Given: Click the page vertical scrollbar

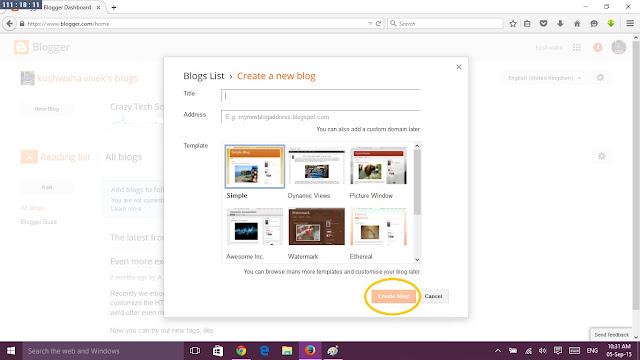Looking at the screenshot, I should 636,176.
